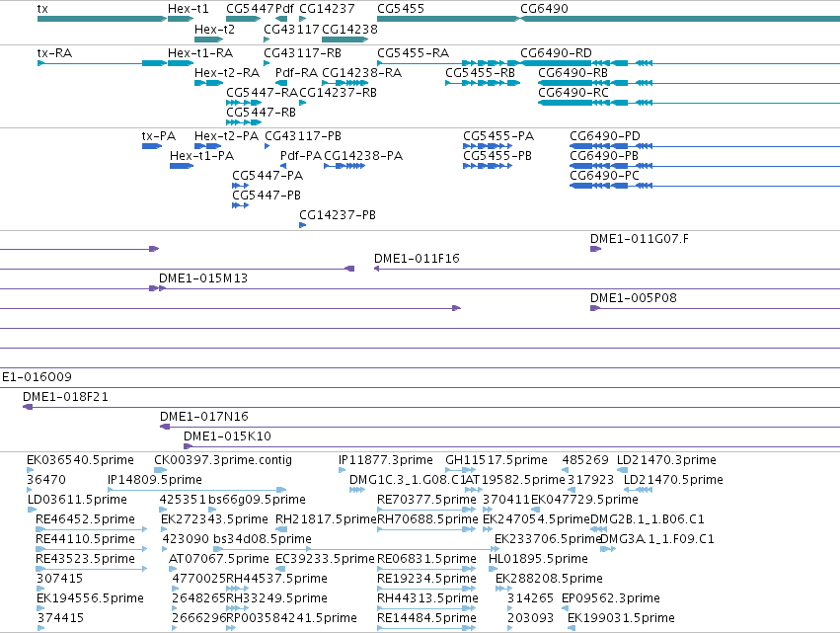Click the Hex-t2 gene label
The height and width of the screenshot is (633, 840).
pos(214,29)
